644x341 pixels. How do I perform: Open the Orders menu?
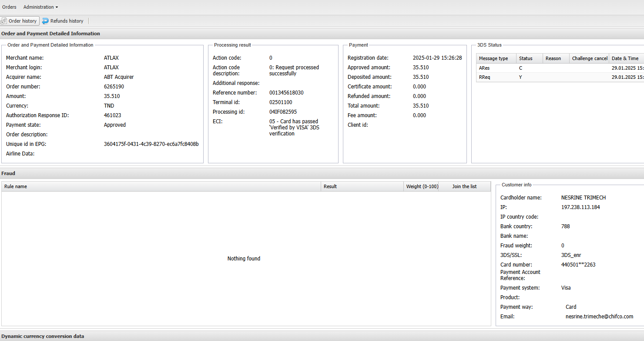point(9,7)
